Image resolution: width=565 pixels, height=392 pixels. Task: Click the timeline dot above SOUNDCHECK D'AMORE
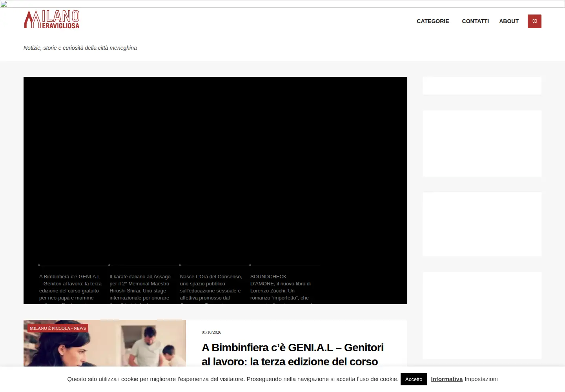pos(250,265)
